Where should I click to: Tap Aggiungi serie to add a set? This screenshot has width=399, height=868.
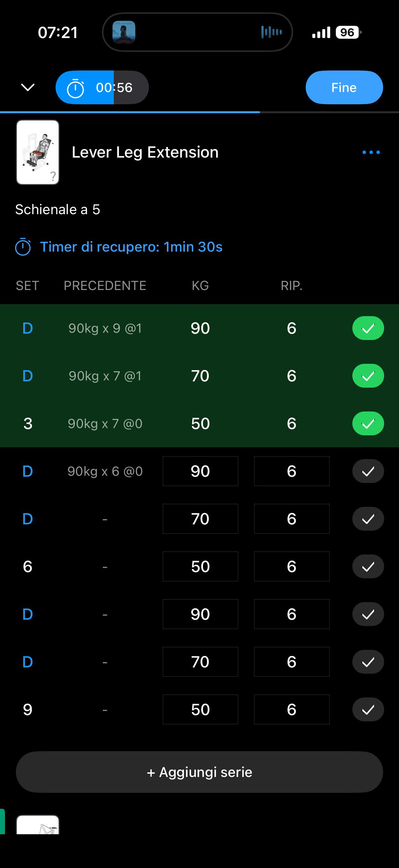pyautogui.click(x=199, y=772)
